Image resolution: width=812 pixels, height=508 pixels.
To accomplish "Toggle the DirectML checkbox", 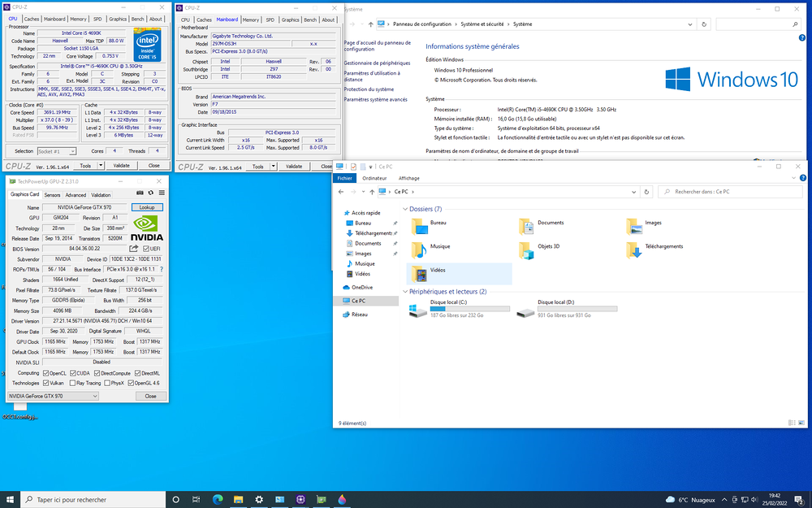I will pos(138,373).
